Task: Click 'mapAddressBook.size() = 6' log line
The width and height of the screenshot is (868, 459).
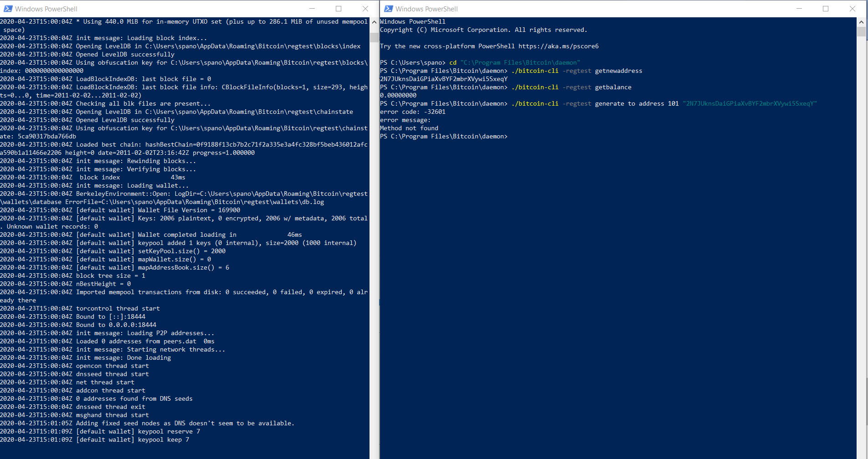Action: (x=115, y=267)
